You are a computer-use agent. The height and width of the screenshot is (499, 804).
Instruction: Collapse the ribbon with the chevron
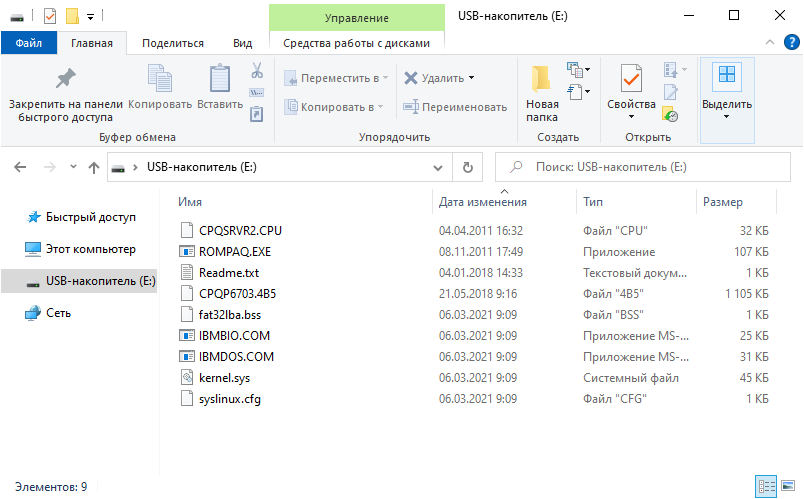(770, 43)
